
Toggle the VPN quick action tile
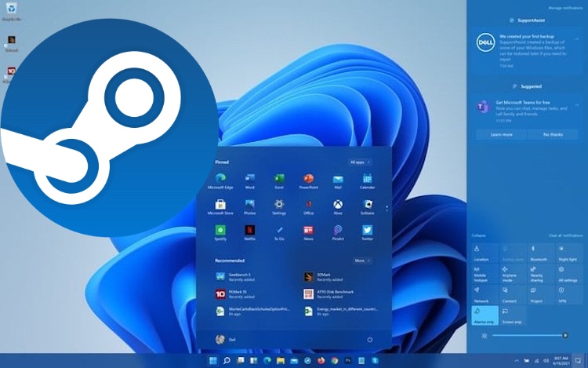(x=568, y=295)
